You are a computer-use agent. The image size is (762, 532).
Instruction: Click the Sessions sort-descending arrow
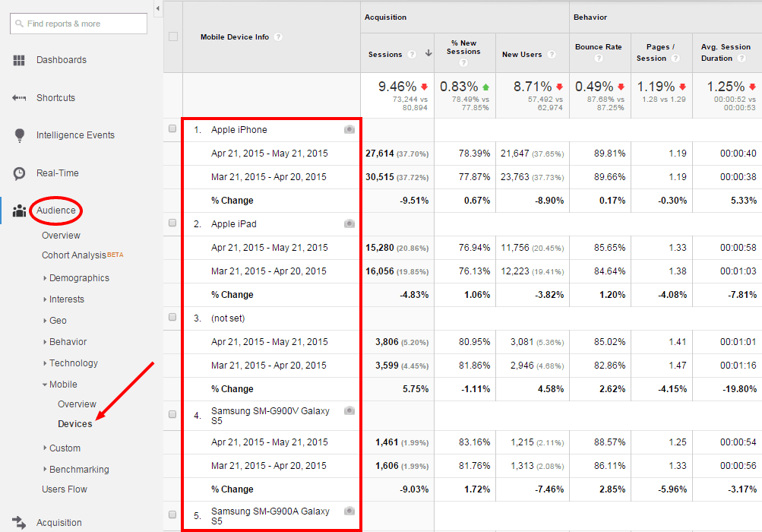pos(428,53)
